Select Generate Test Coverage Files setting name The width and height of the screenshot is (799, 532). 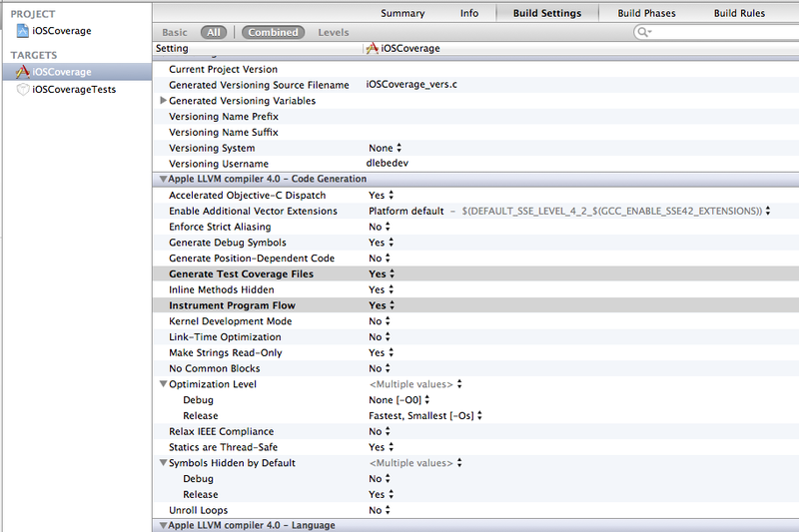[x=241, y=273]
